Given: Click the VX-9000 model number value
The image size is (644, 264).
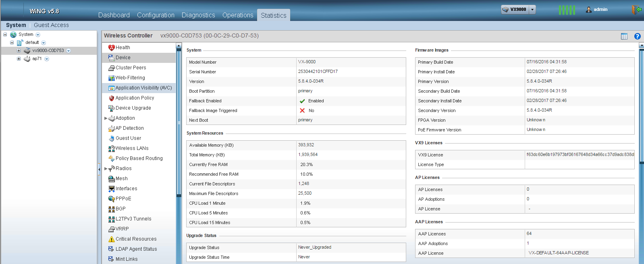Looking at the screenshot, I should [x=307, y=62].
